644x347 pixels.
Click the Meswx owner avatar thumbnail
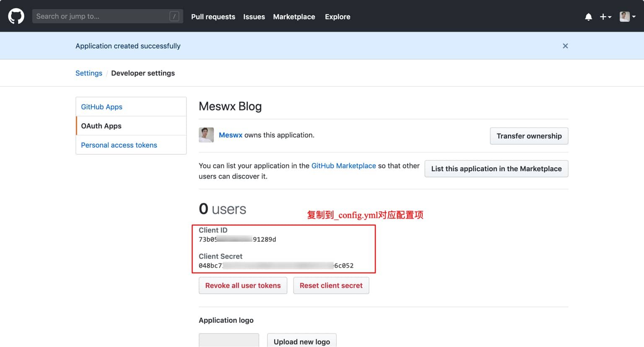(x=206, y=135)
